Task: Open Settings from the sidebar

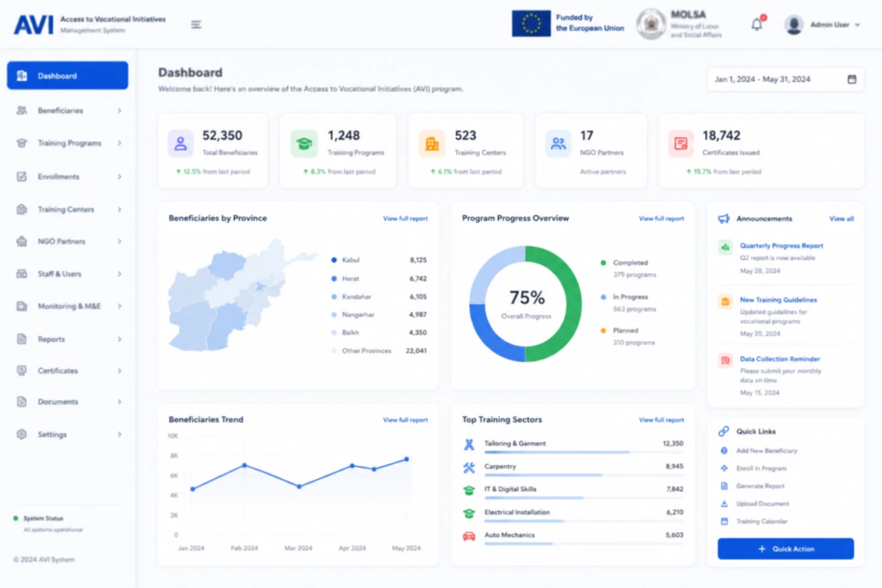Action: (67, 434)
